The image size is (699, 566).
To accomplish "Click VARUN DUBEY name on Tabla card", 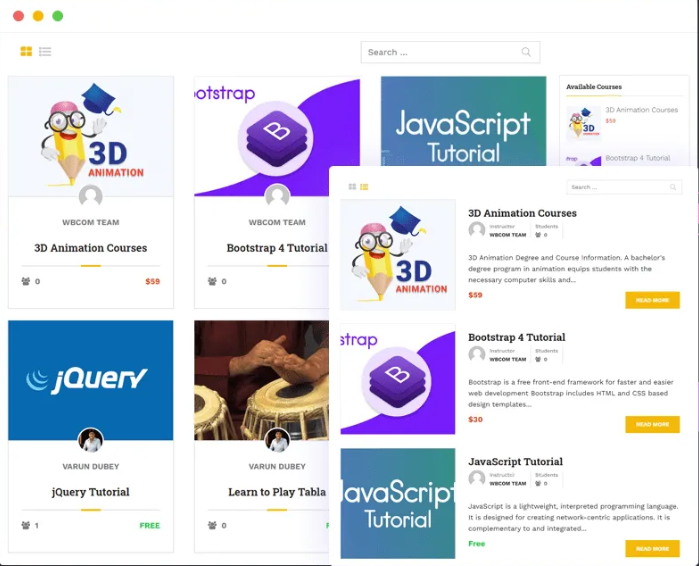I will coord(277,467).
